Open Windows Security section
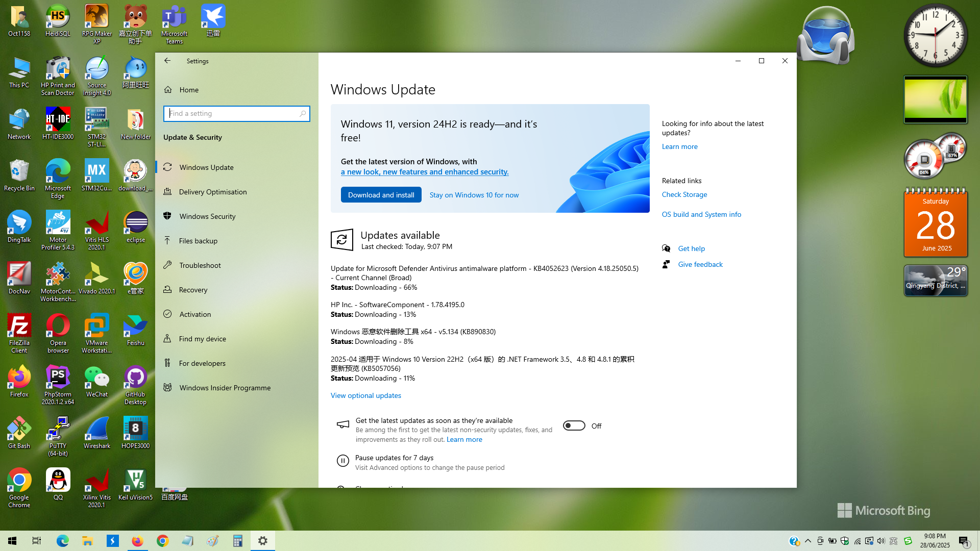The image size is (980, 551). 237,216
